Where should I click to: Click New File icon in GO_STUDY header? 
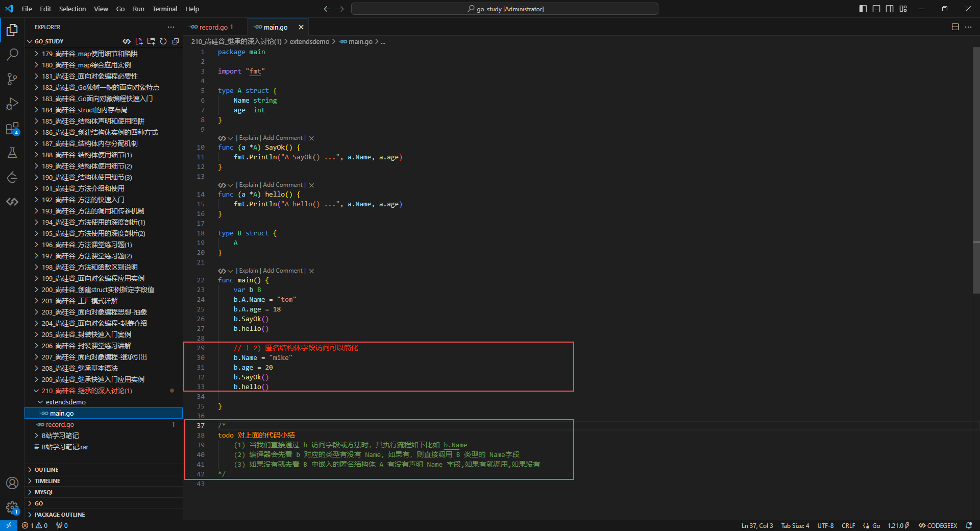(x=139, y=41)
